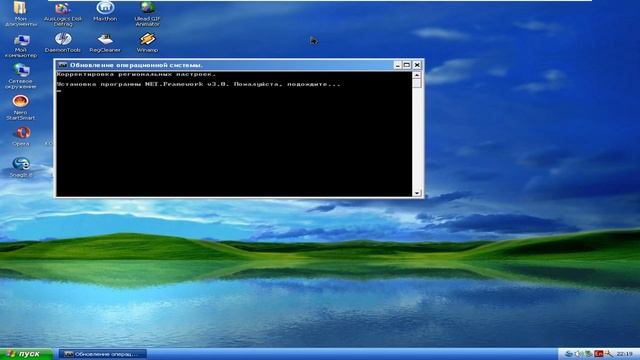
Task: Click the tray icon beside the clock
Action: [609, 353]
